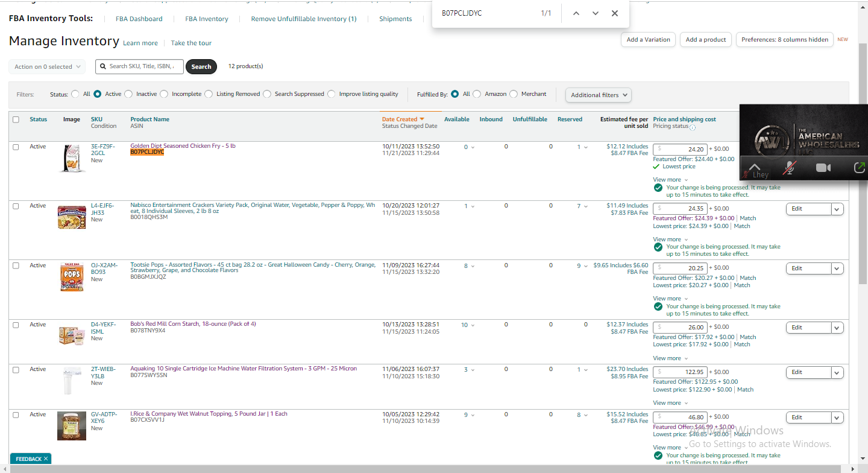Click the search magnifier icon in SKU search

104,66
